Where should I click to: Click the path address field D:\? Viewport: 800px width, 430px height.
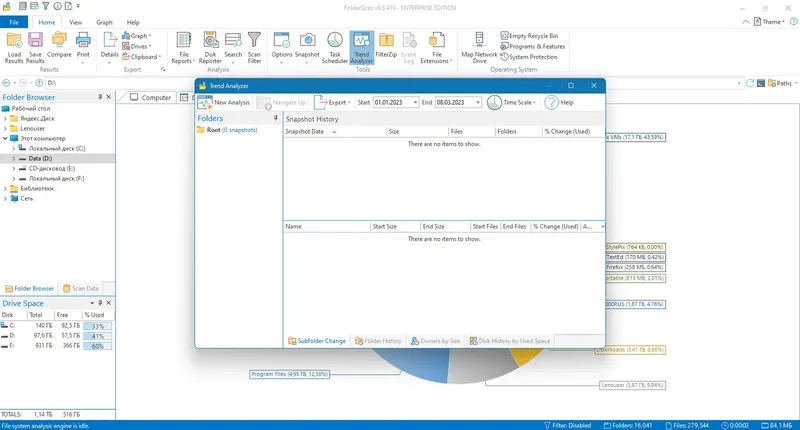[393, 83]
